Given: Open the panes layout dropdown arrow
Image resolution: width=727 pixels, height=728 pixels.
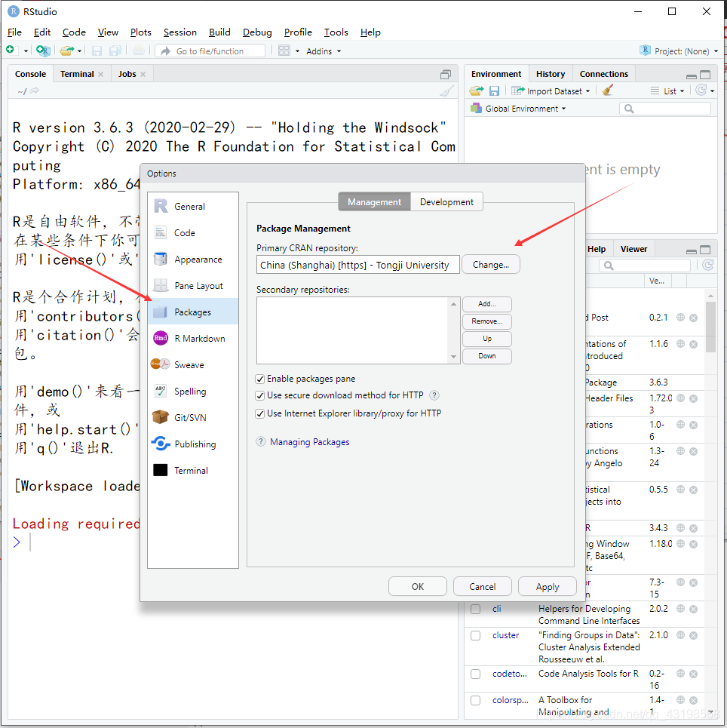Looking at the screenshot, I should (x=297, y=51).
